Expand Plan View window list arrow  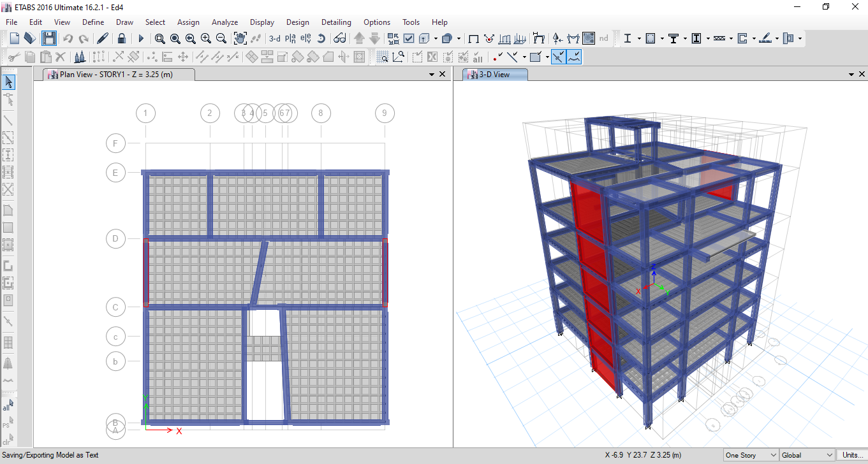[x=432, y=75]
